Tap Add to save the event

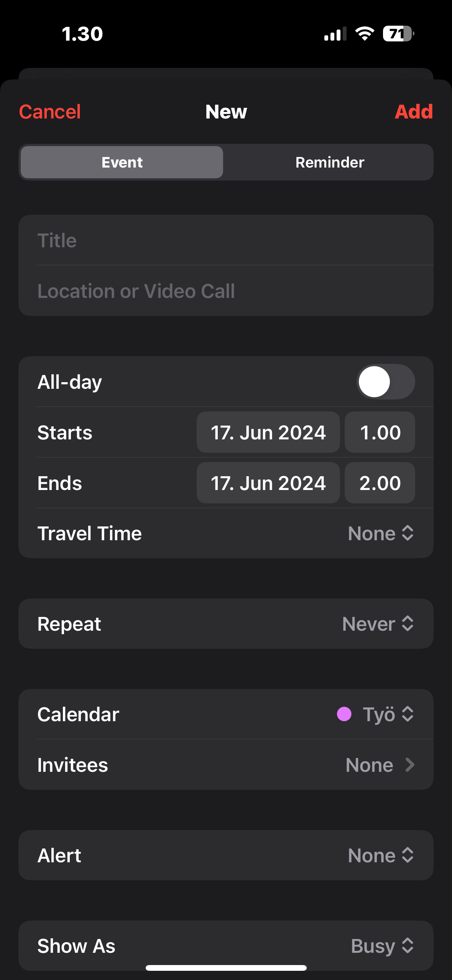pyautogui.click(x=413, y=112)
